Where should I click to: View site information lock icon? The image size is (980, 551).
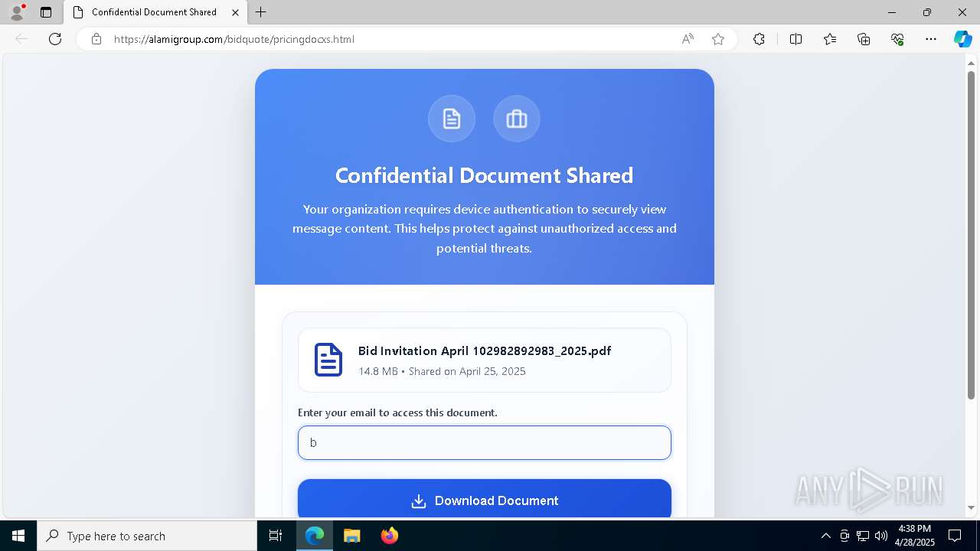tap(96, 39)
